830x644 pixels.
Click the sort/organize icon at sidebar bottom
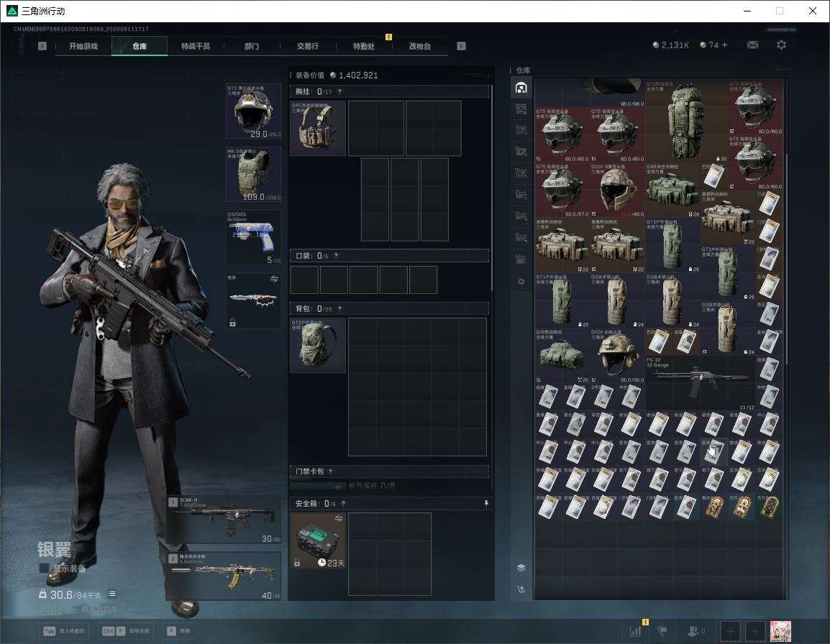521,589
